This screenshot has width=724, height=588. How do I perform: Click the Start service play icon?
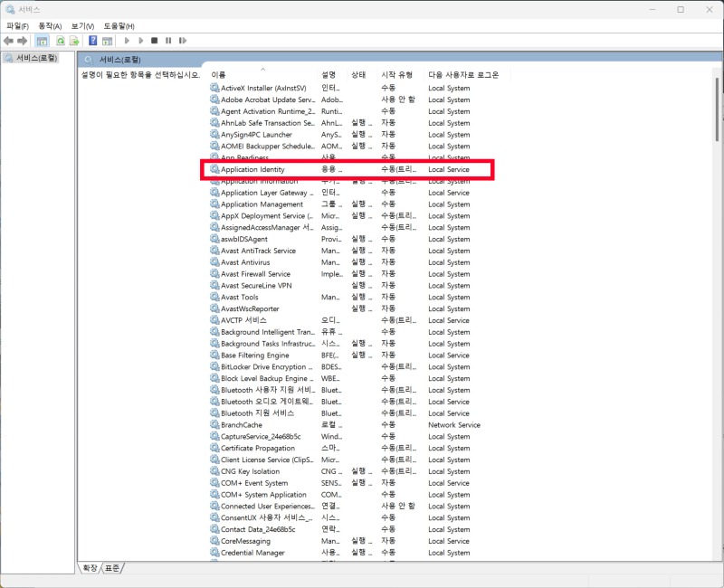pos(127,41)
